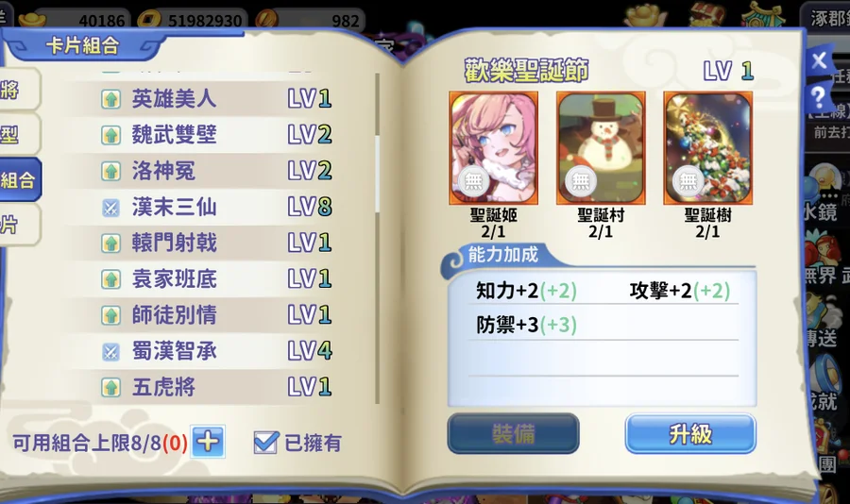The width and height of the screenshot is (850, 504).
Task: Select the 五虎將 combo entry
Action: (x=217, y=388)
